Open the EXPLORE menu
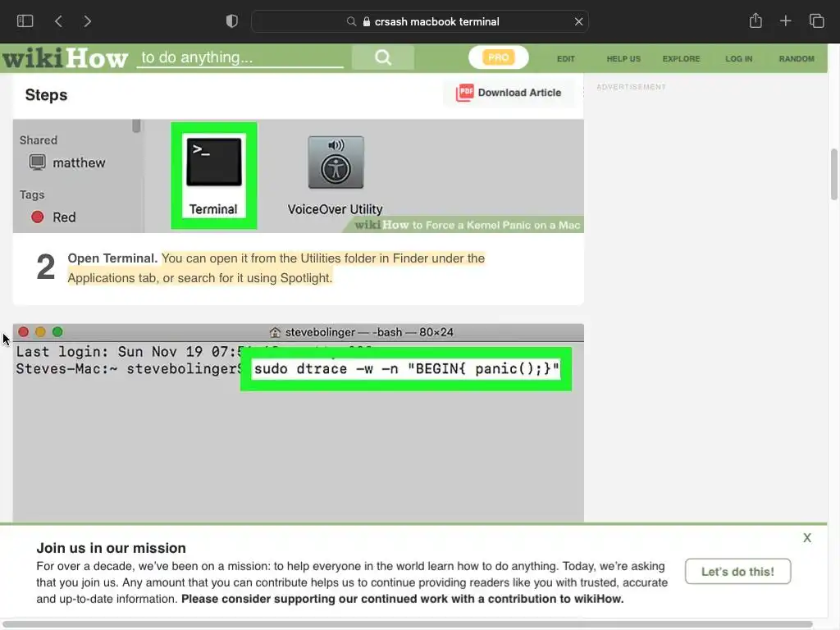 pyautogui.click(x=681, y=59)
